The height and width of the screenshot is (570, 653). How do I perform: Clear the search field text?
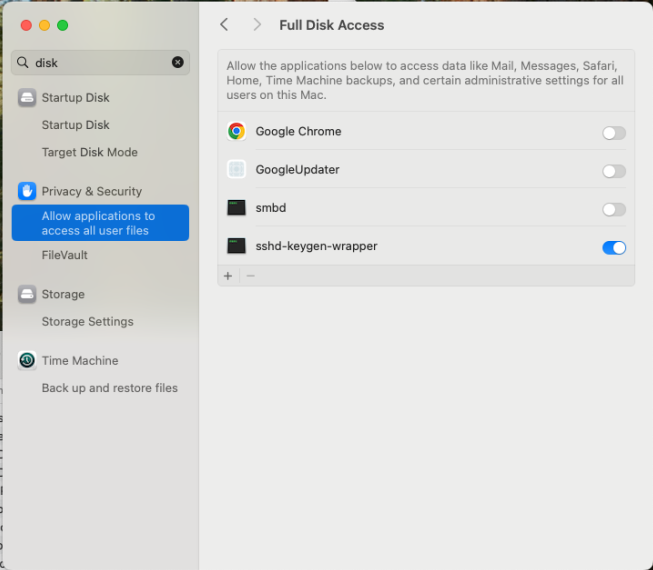click(x=178, y=62)
